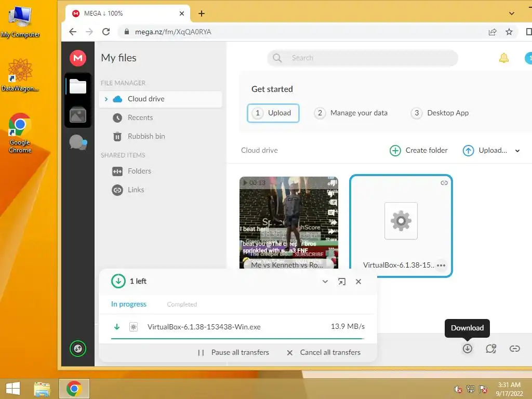Screen dimensions: 532x399
Task: Close the transfers panel
Action: click(358, 282)
